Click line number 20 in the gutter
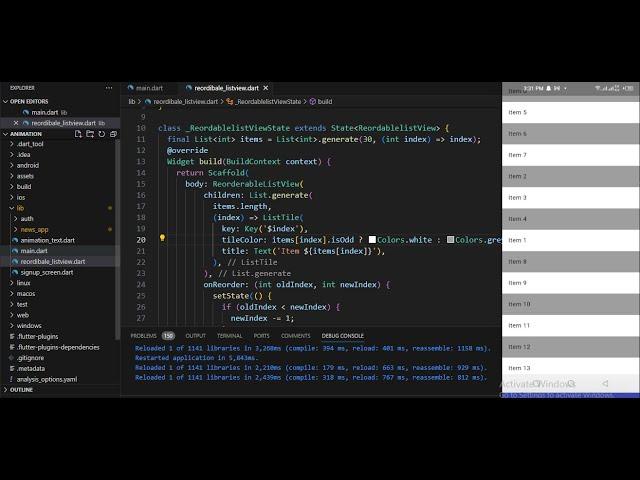The height and width of the screenshot is (480, 640). point(141,240)
